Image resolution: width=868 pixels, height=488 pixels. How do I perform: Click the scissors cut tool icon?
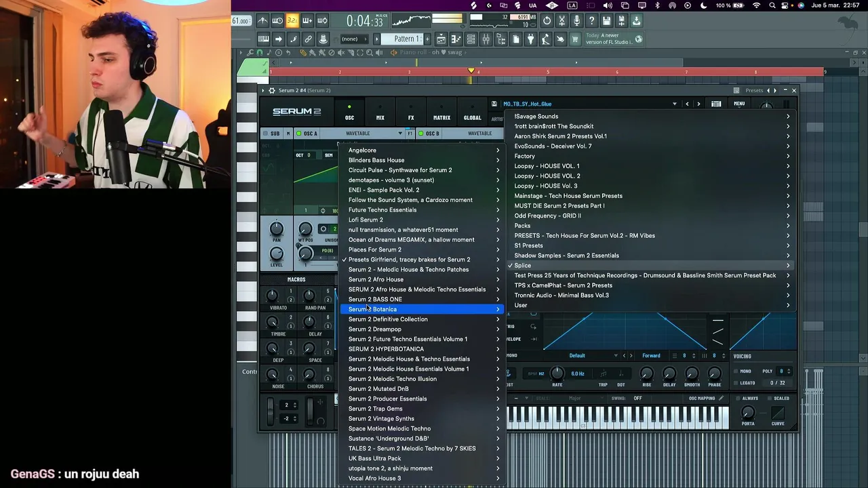[x=562, y=20]
